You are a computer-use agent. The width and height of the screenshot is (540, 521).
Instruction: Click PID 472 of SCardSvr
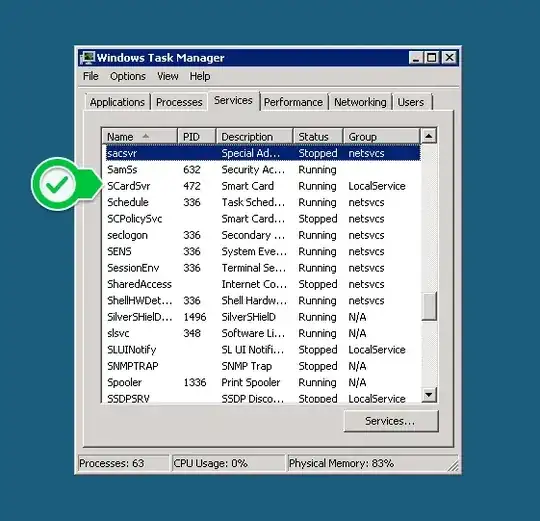click(192, 186)
